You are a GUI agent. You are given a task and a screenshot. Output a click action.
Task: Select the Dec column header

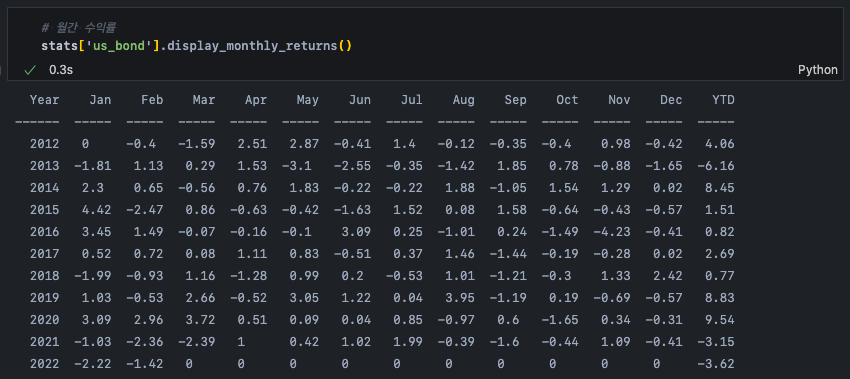[x=671, y=100]
